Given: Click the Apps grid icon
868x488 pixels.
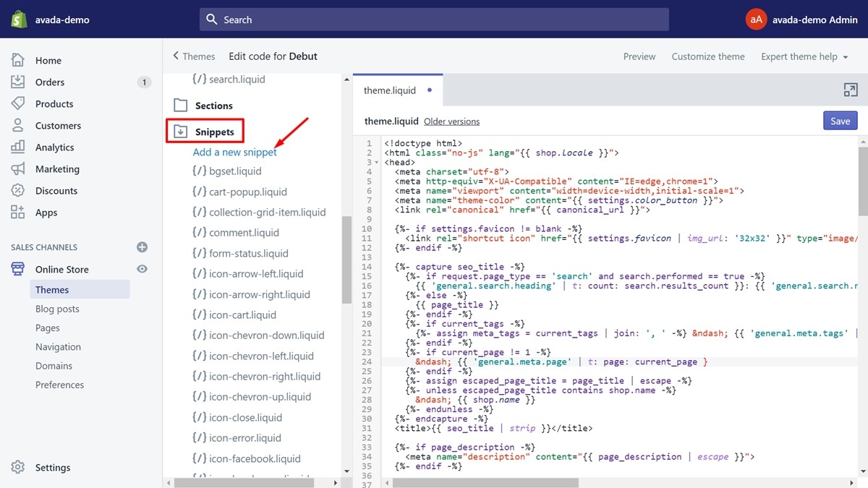Looking at the screenshot, I should [x=18, y=213].
